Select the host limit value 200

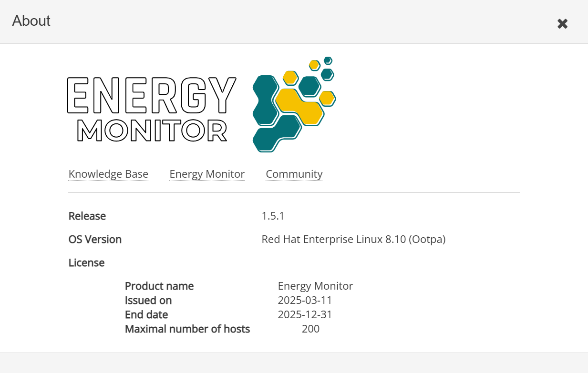pyautogui.click(x=310, y=329)
